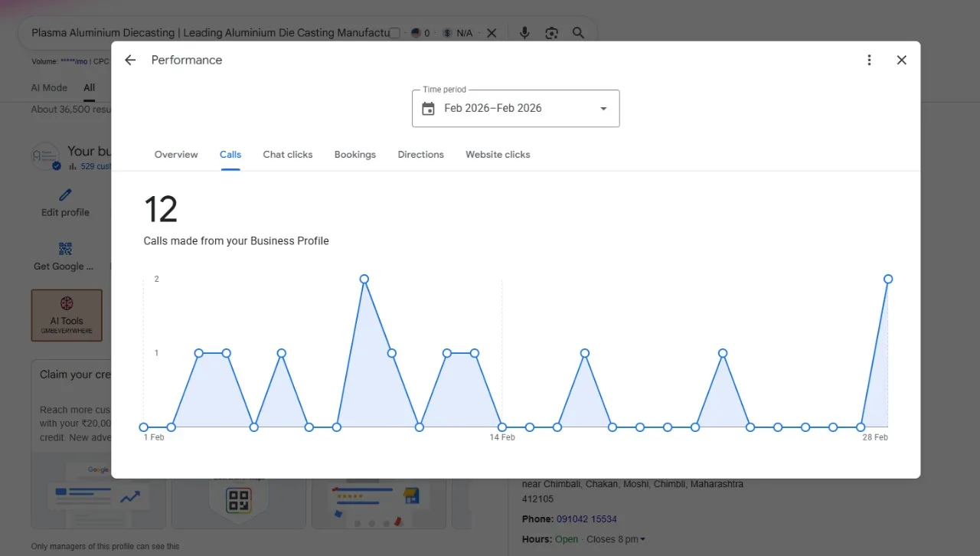Open the Bookings tab
Viewport: 980px width, 556px height.
point(355,155)
